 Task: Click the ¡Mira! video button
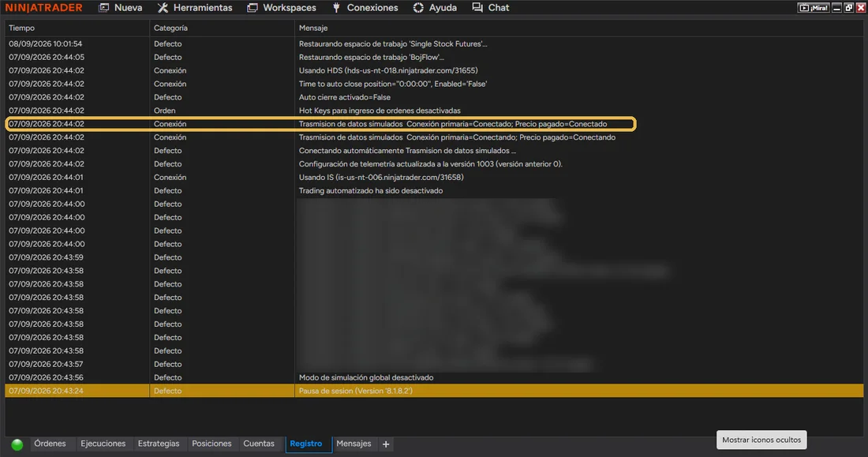tap(814, 8)
